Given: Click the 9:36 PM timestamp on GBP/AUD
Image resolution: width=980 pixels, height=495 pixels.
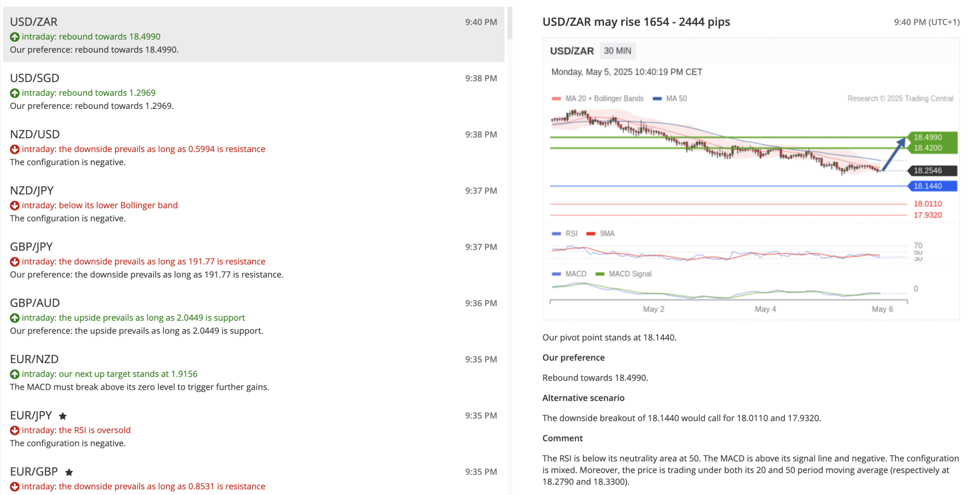Looking at the screenshot, I should [x=481, y=303].
